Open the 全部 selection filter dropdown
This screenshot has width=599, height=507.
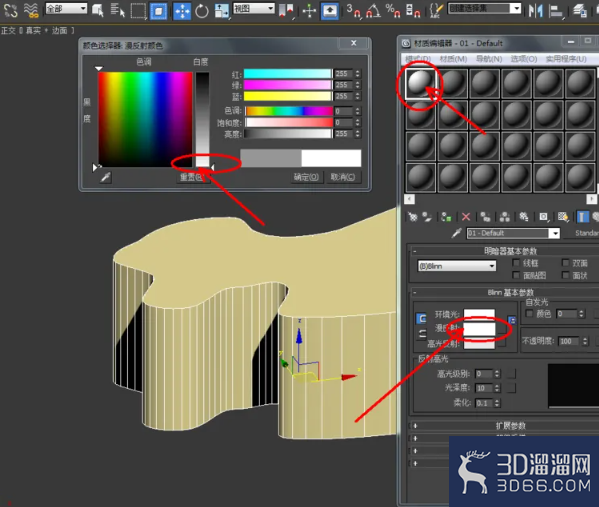click(66, 8)
